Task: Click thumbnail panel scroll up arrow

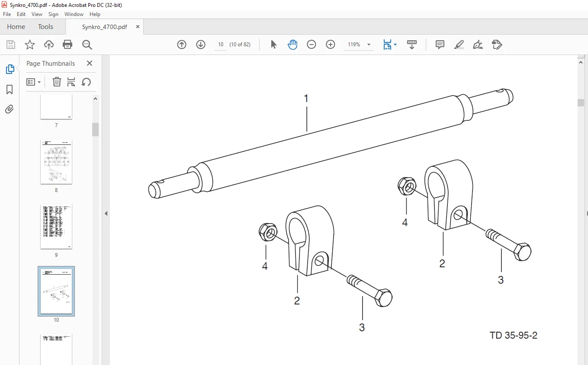Action: pos(96,99)
